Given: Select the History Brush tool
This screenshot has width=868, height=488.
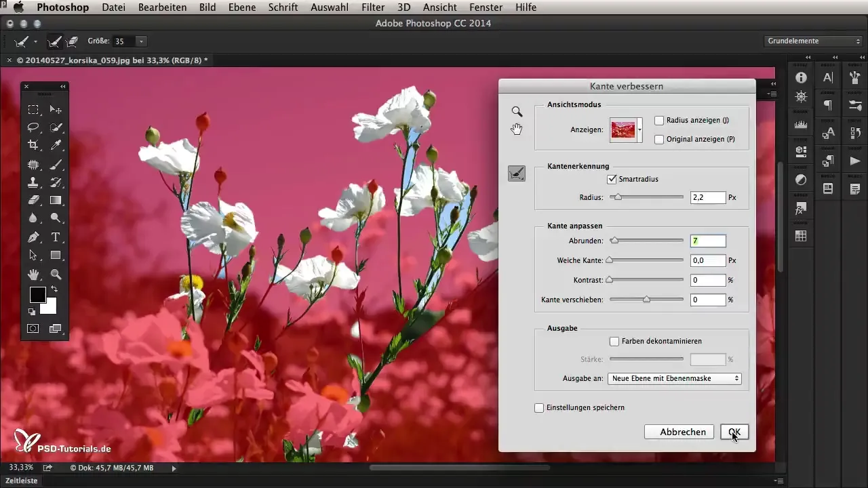Looking at the screenshot, I should (x=56, y=182).
